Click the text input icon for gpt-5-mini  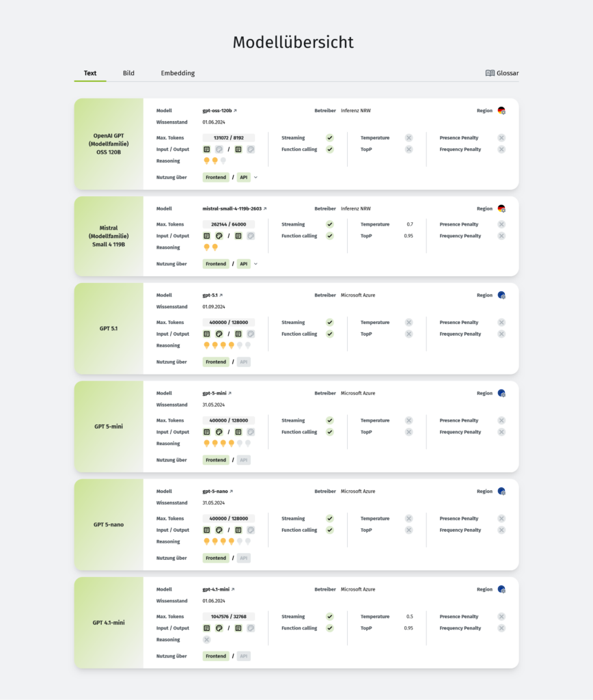click(207, 432)
